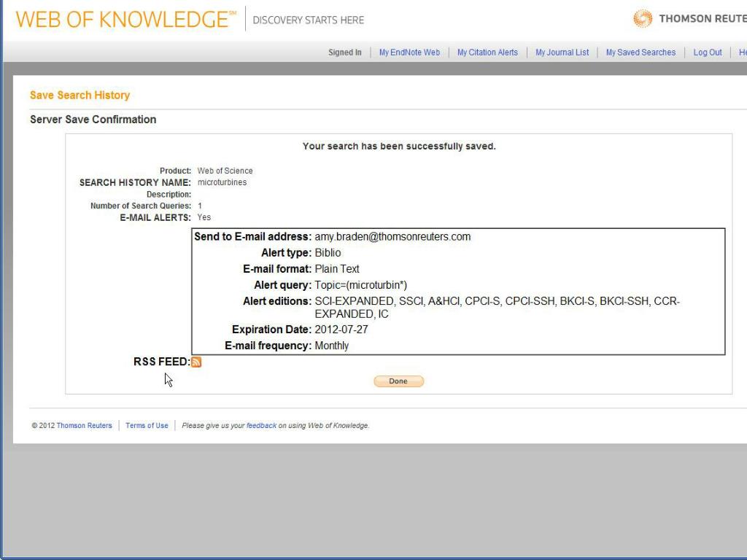The height and width of the screenshot is (560, 747).
Task: Click the 'Server Save Confirmation' heading
Action: (x=93, y=120)
